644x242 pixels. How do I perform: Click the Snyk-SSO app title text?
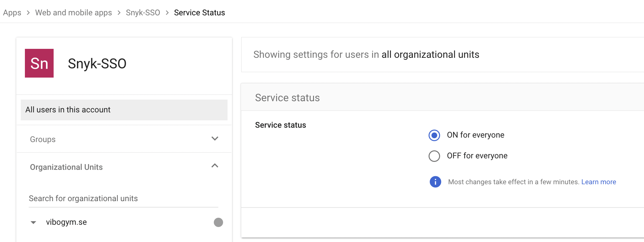click(97, 64)
